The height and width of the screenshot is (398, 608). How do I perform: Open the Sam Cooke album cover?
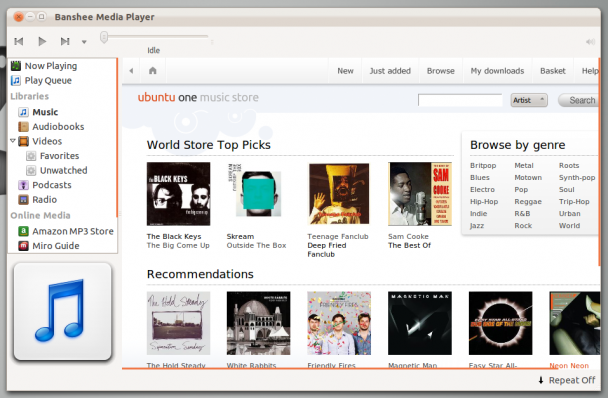[420, 194]
